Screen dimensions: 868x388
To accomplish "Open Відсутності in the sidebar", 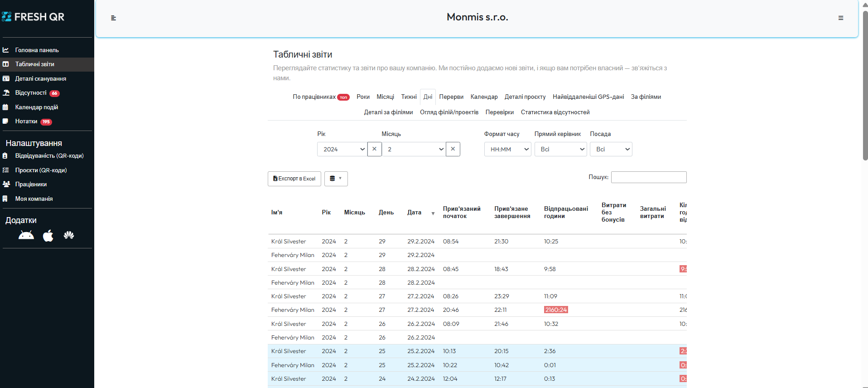I will click(x=31, y=93).
